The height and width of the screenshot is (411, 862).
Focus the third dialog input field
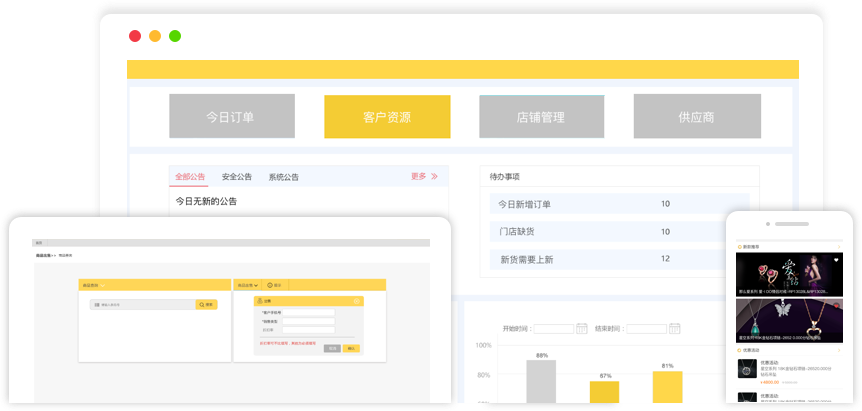(308, 330)
